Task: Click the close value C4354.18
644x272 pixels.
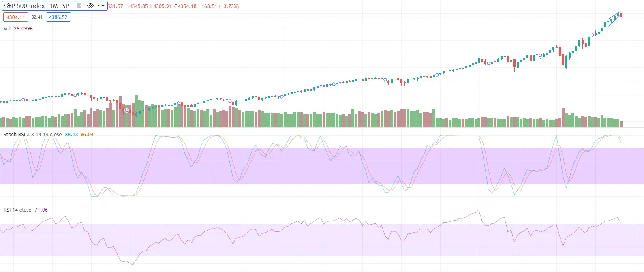Action: pos(185,6)
